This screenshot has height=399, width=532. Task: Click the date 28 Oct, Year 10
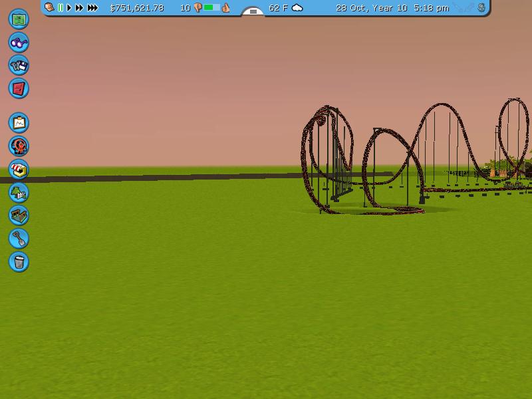pyautogui.click(x=371, y=8)
